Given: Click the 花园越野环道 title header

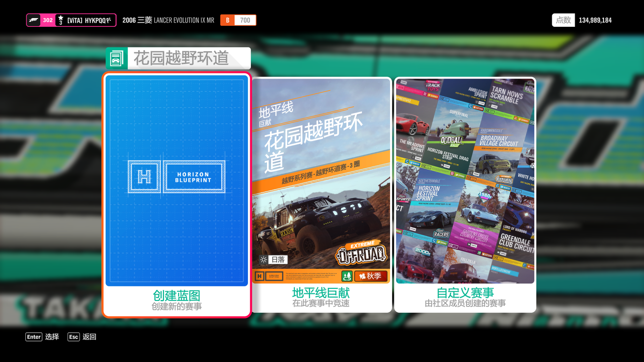Looking at the screenshot, I should 189,59.
